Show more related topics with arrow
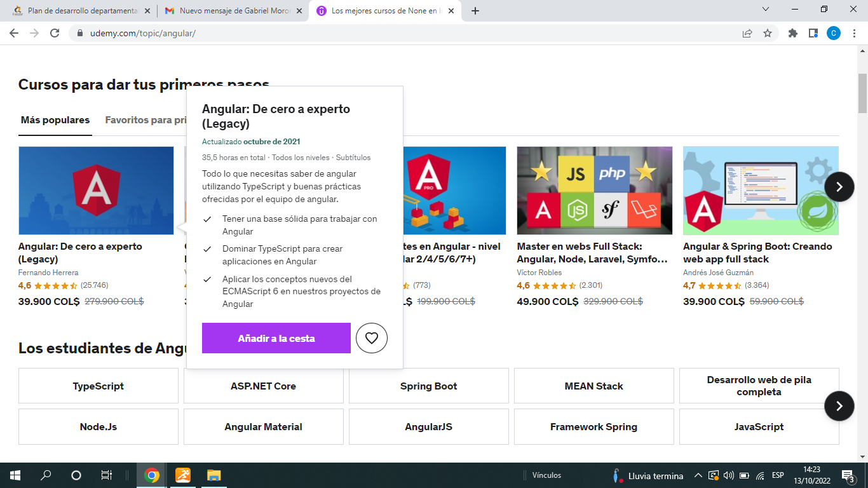868x488 pixels. pyautogui.click(x=839, y=406)
